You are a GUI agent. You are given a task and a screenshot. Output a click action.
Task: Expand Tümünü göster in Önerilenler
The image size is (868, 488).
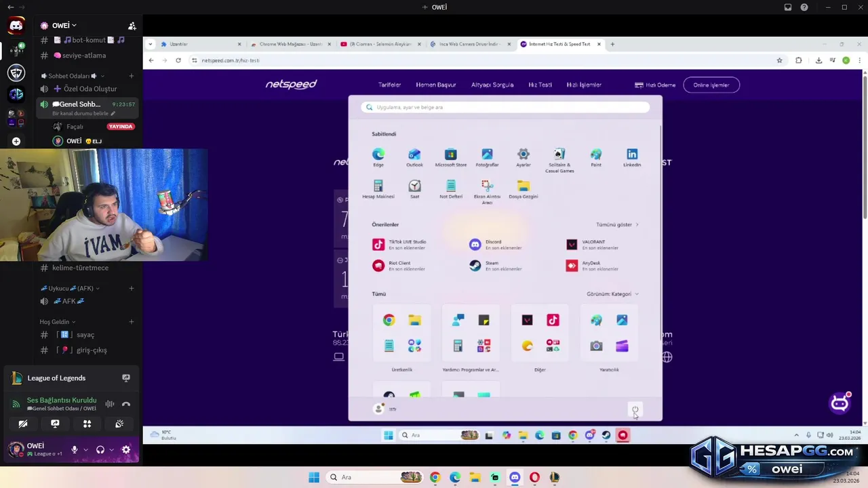pyautogui.click(x=617, y=224)
